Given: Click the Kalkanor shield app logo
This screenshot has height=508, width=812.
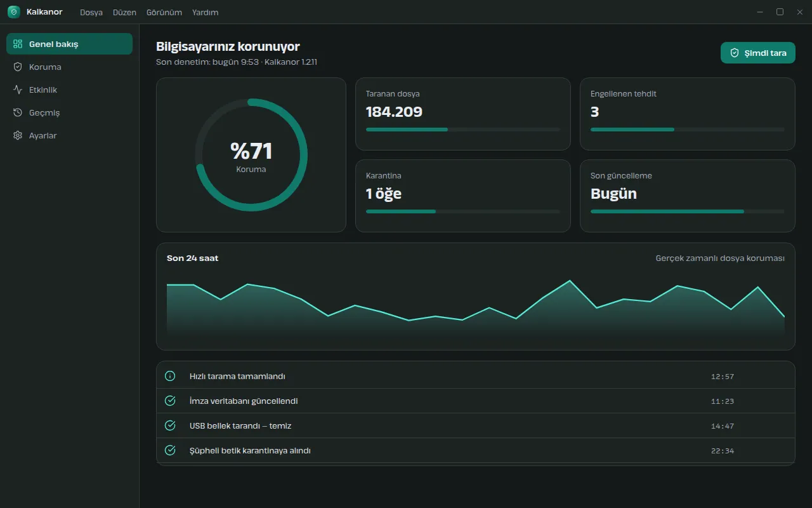Looking at the screenshot, I should (x=14, y=12).
